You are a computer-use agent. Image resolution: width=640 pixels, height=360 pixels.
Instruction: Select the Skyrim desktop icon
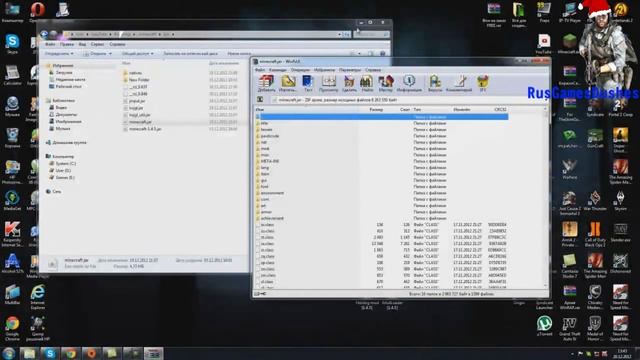coord(620,200)
